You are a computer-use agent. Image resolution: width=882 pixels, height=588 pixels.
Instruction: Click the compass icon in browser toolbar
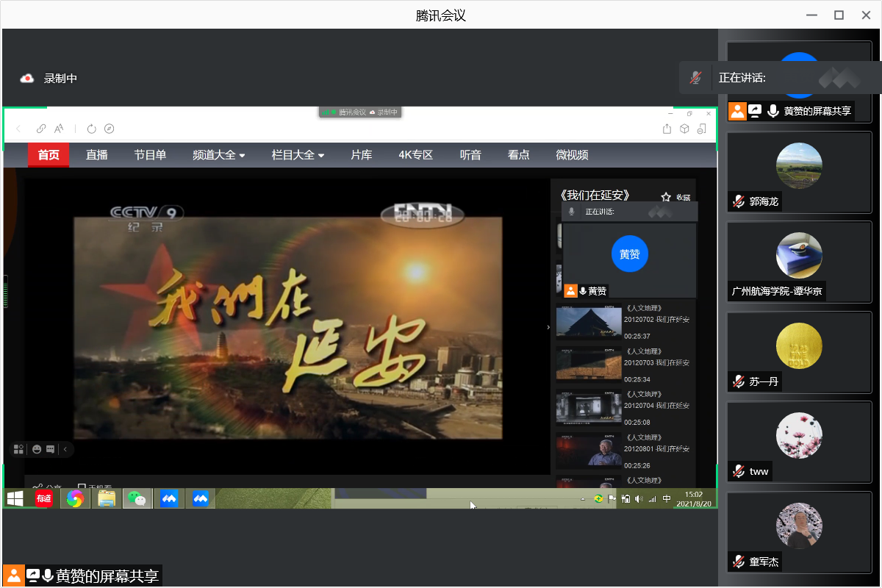(110, 129)
